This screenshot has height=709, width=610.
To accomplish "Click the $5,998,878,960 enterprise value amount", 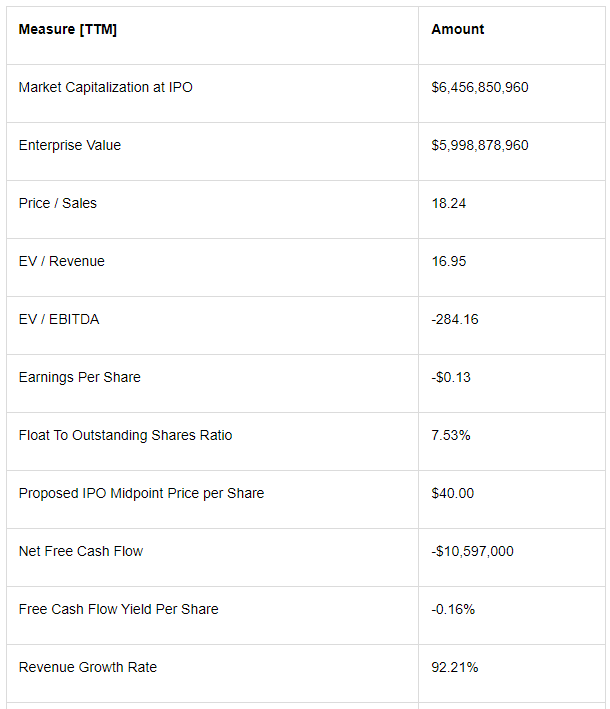I will tap(480, 145).
